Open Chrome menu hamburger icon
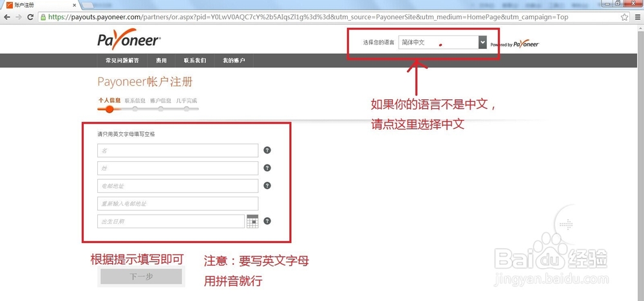644x301 pixels. pyautogui.click(x=636, y=17)
